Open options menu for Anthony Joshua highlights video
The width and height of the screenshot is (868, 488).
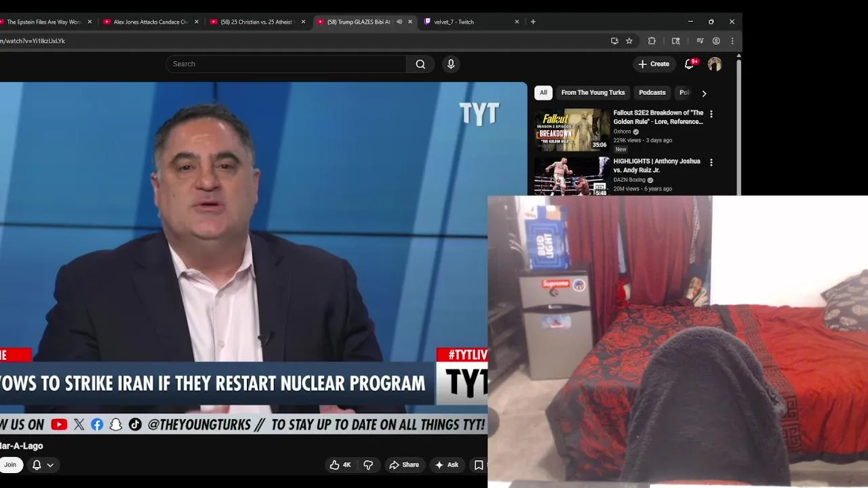click(711, 163)
